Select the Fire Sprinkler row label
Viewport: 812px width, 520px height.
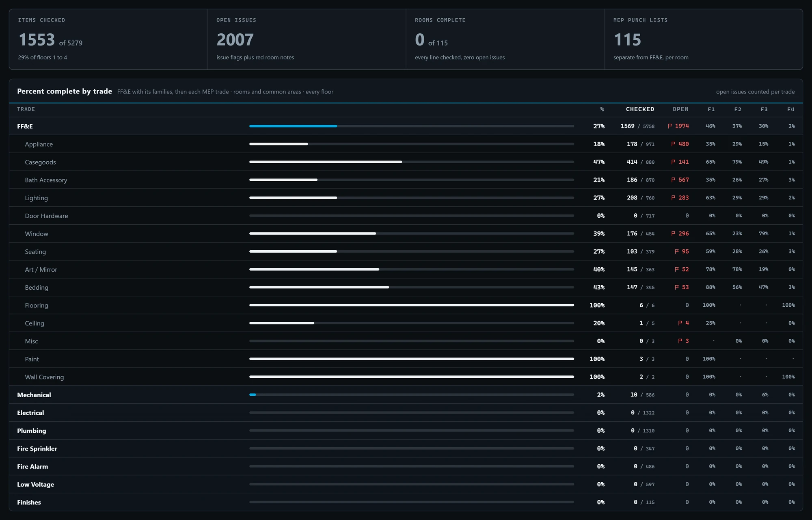[x=37, y=448]
